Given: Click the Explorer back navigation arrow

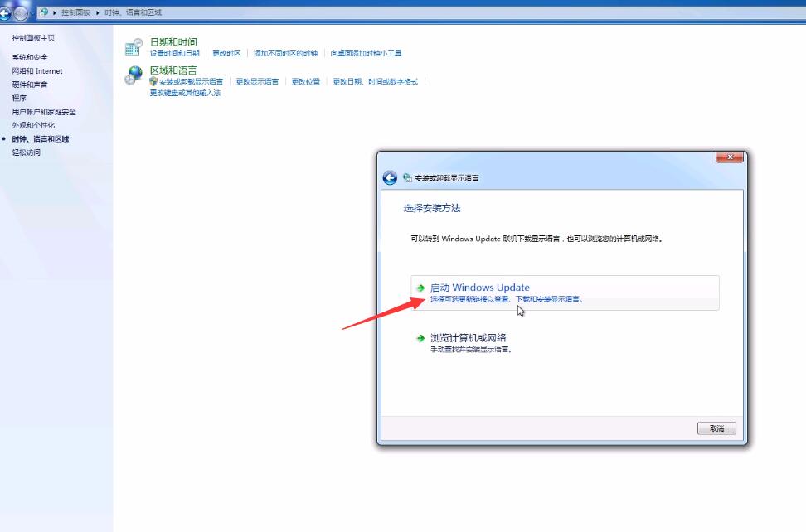Looking at the screenshot, I should click(5, 12).
